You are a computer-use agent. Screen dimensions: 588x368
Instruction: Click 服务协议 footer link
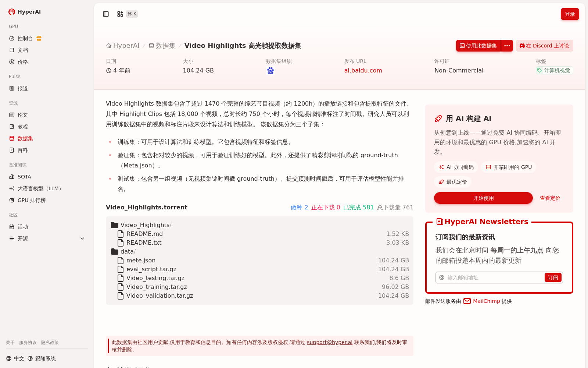[28, 343]
